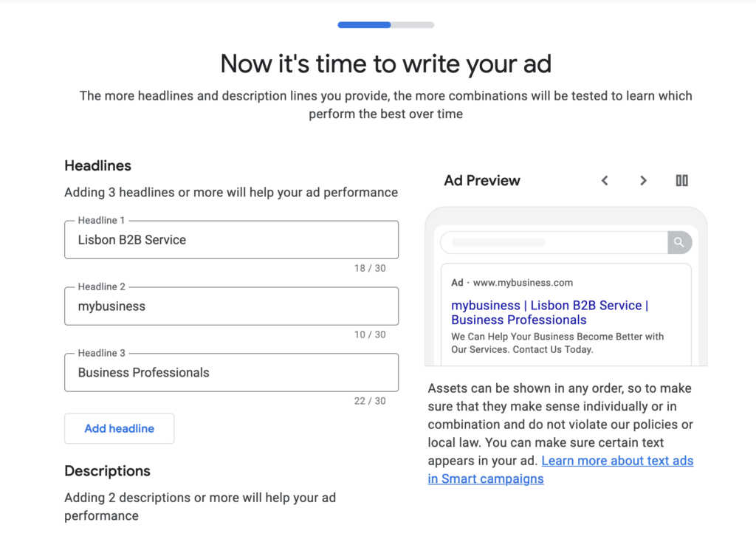Click the Headline 2 input field
The width and height of the screenshot is (756, 539).
pyautogui.click(x=231, y=306)
